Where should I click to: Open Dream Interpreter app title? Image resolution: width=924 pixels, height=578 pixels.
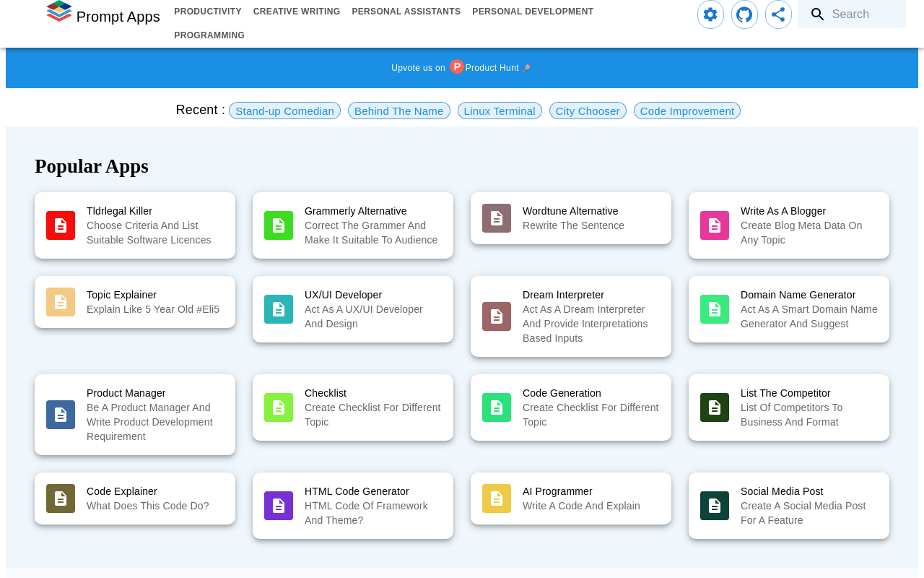point(563,295)
